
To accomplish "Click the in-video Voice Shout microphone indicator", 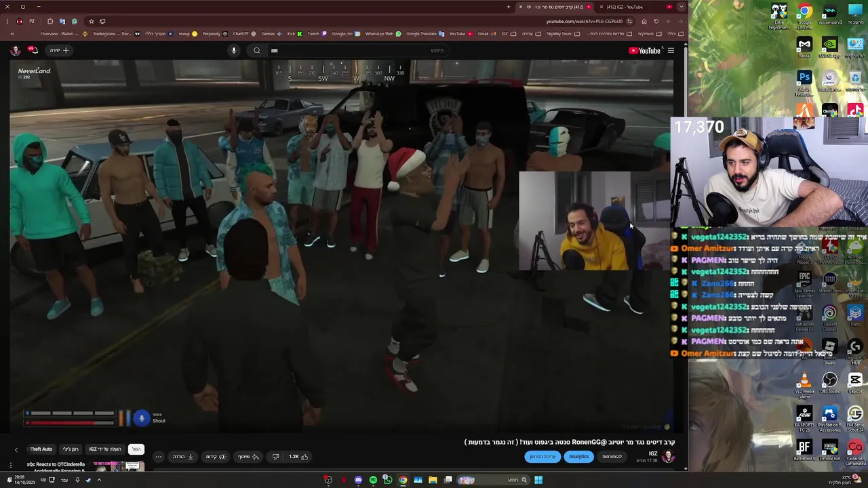I will tap(141, 418).
